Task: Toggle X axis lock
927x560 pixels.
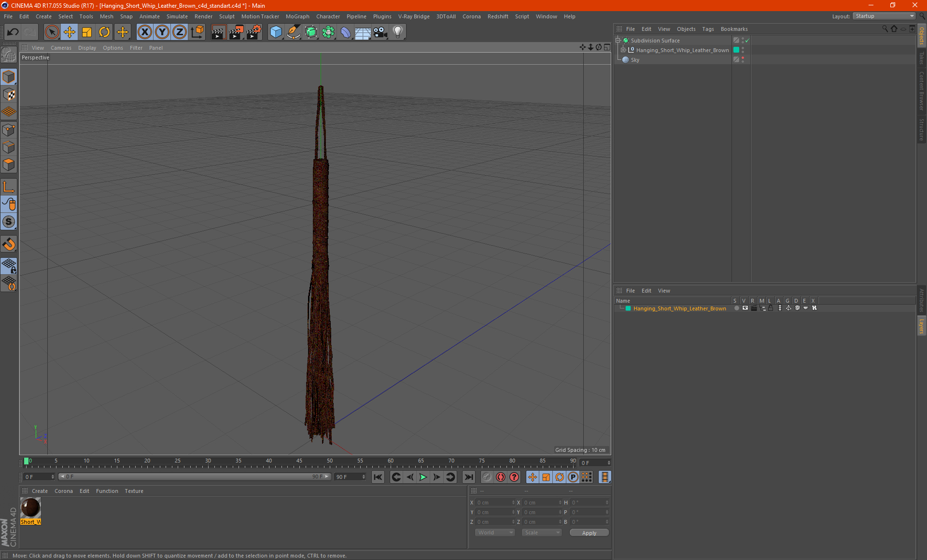Action: 144,32
